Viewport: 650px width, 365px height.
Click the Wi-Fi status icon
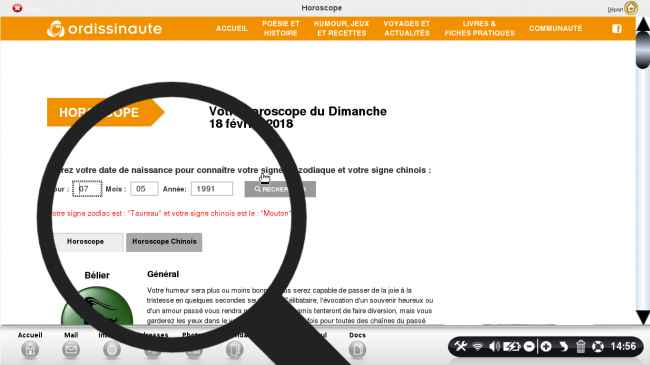478,346
